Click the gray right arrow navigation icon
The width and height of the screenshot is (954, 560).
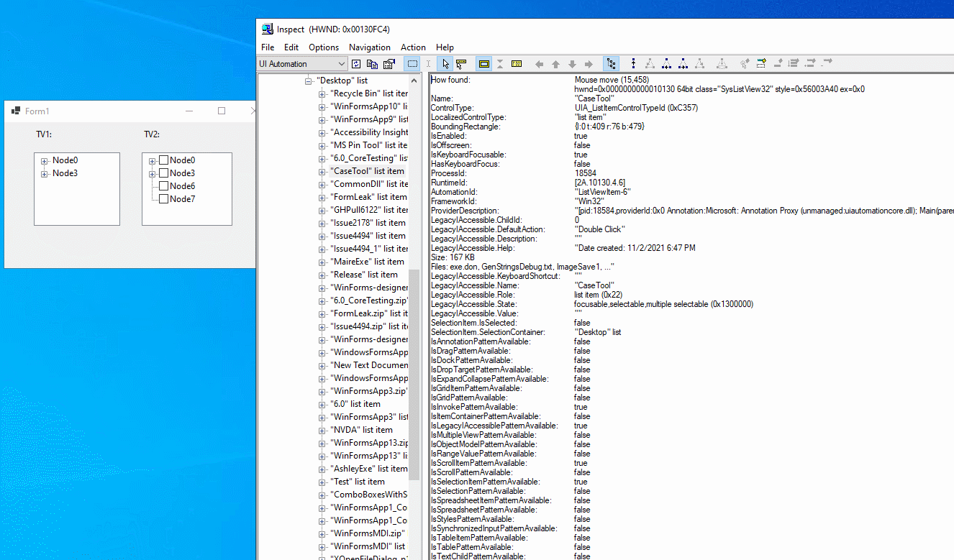pyautogui.click(x=589, y=64)
